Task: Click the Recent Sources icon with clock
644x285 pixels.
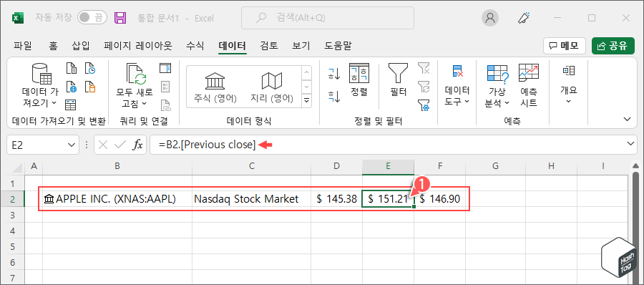Action: (x=90, y=68)
